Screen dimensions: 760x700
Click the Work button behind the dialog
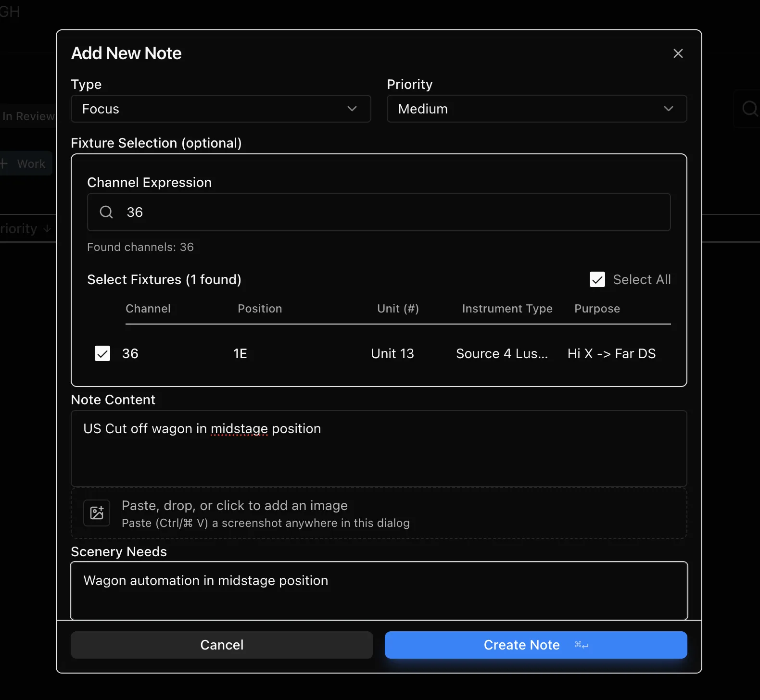coord(25,164)
